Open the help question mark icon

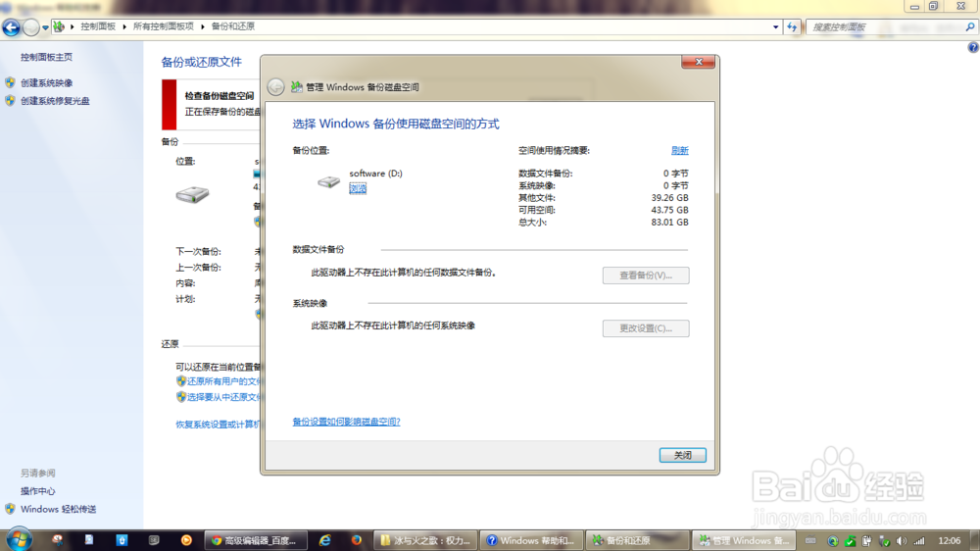click(x=973, y=47)
